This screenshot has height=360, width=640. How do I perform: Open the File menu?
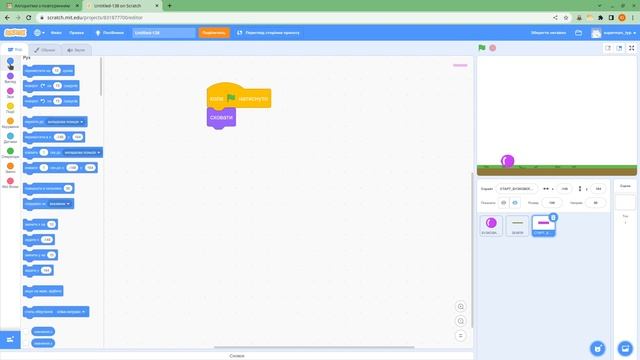click(x=56, y=33)
